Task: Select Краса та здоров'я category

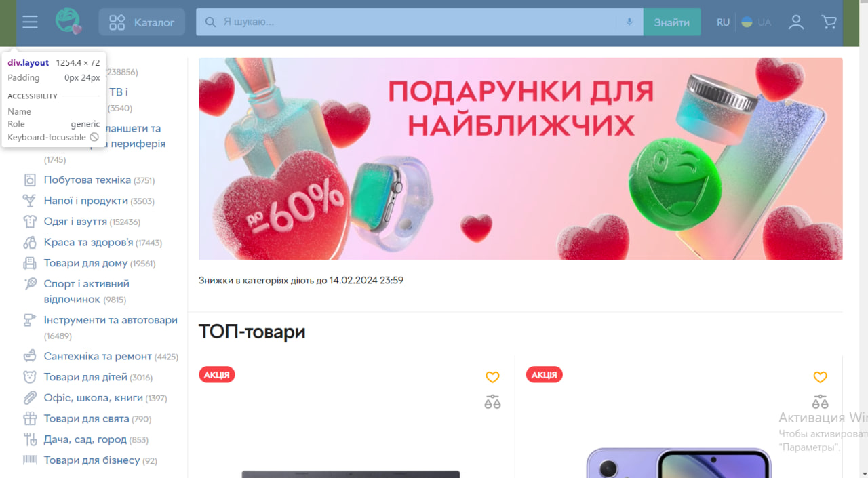Action: pyautogui.click(x=88, y=243)
